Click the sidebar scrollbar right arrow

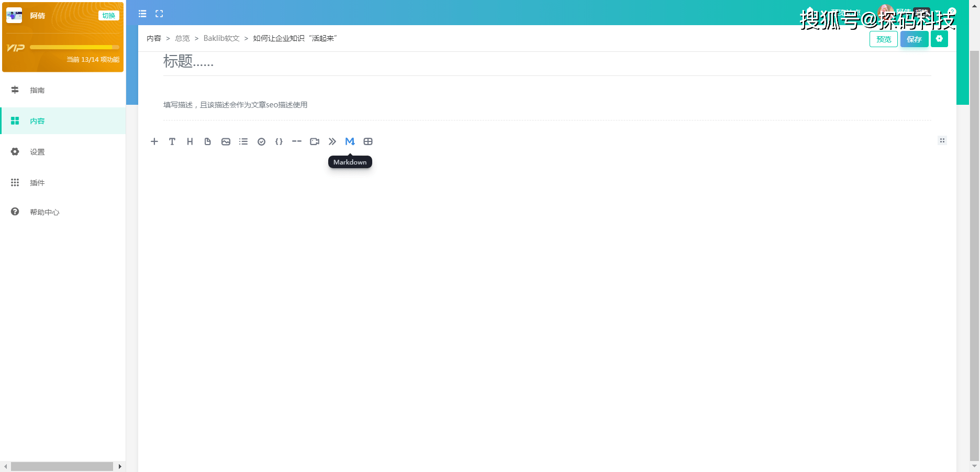[120, 466]
